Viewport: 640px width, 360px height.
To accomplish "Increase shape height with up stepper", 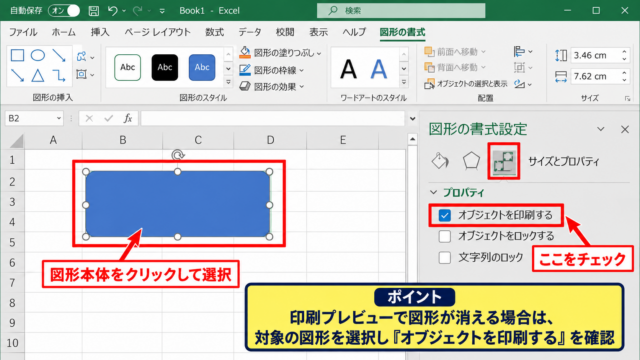I will pyautogui.click(x=624, y=52).
